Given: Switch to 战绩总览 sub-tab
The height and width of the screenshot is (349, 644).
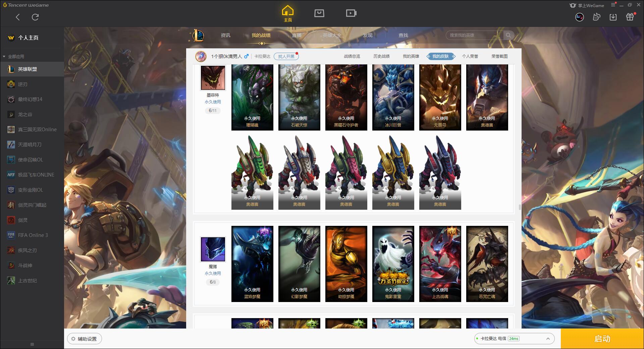Looking at the screenshot, I should [x=352, y=56].
